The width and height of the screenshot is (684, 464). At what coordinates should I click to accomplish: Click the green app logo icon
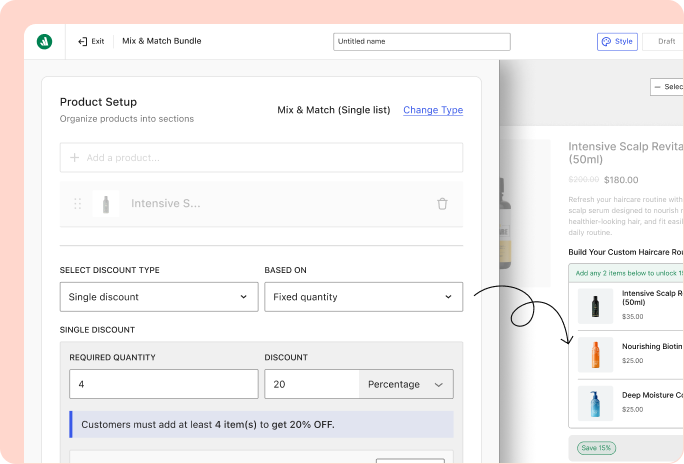tap(44, 41)
